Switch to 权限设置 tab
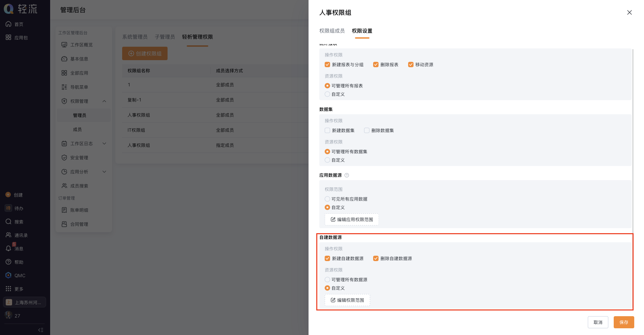Viewport: 644px width, 335px height. point(362,31)
